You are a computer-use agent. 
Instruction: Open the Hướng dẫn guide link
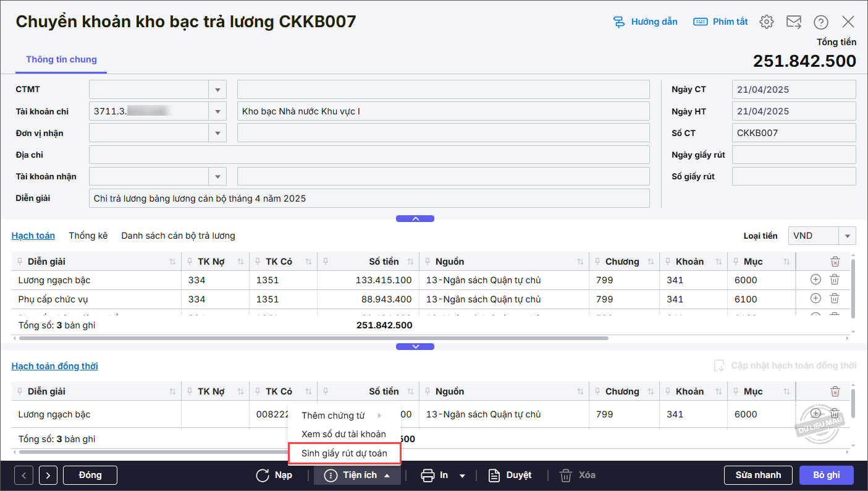[x=646, y=22]
